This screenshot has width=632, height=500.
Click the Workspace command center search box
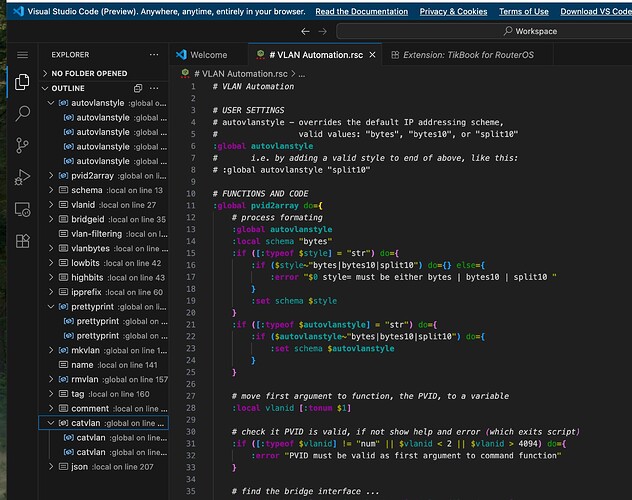pyautogui.click(x=484, y=31)
